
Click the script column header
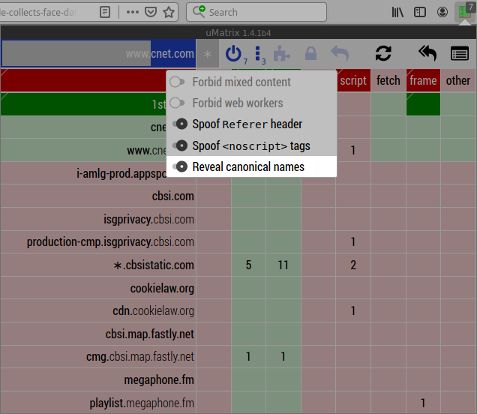353,81
